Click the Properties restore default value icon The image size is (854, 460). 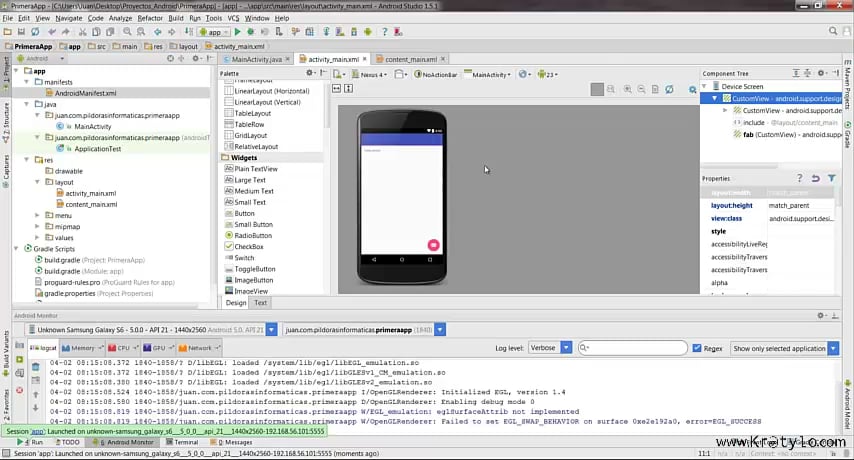[x=815, y=178]
